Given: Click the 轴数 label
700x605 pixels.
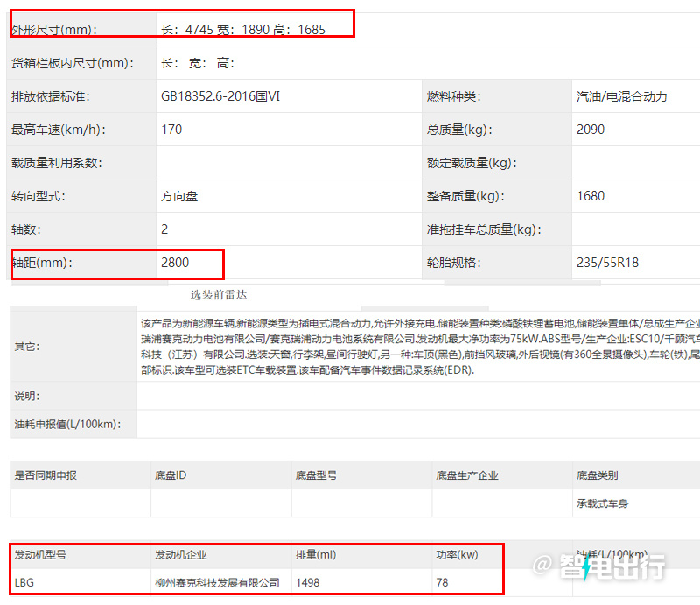Looking at the screenshot, I should pos(26,229).
